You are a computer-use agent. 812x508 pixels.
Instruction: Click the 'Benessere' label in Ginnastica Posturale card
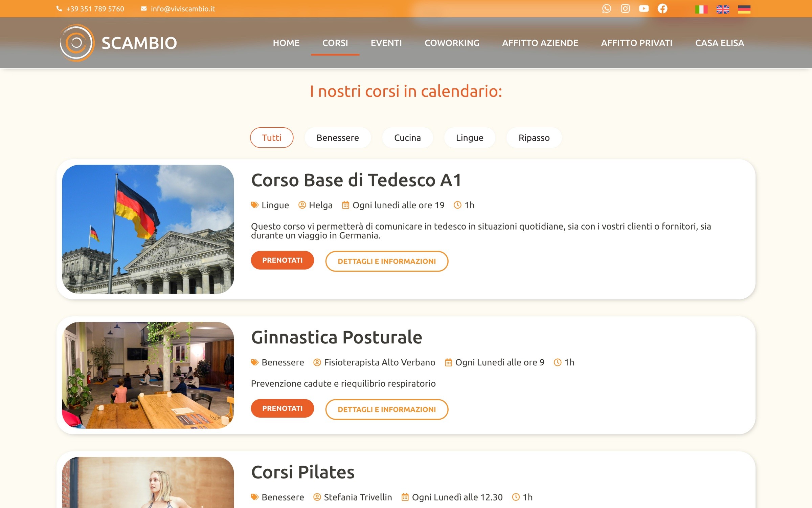tap(283, 362)
